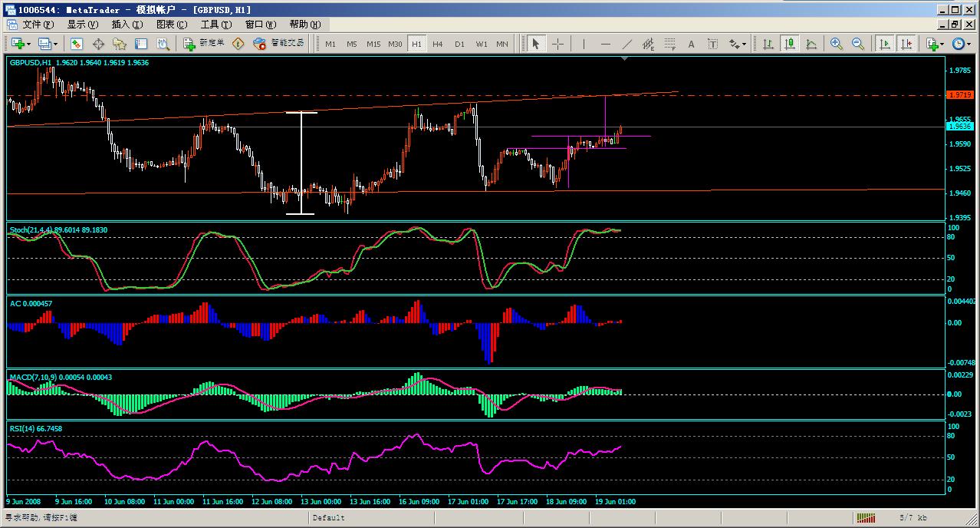Image resolution: width=980 pixels, height=528 pixels.
Task: Open the periods clock icon
Action: pyautogui.click(x=959, y=44)
